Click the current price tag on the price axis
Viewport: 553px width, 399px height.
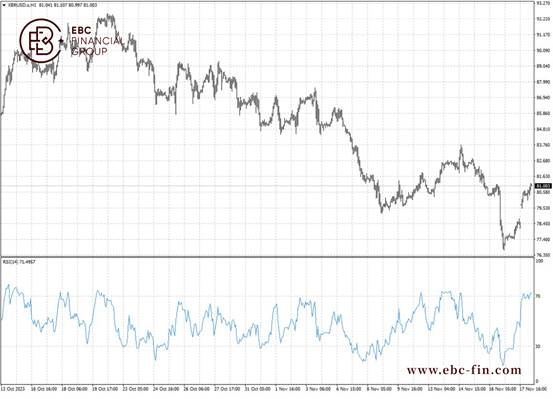tap(543, 186)
